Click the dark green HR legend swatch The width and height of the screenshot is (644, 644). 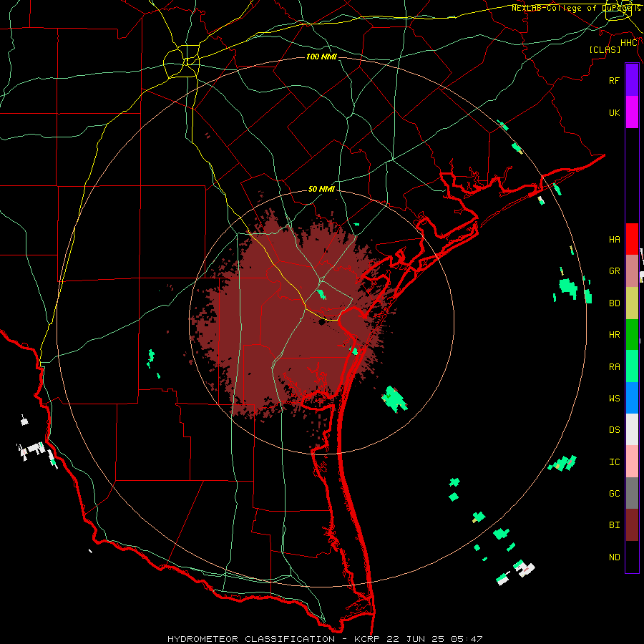(632, 335)
